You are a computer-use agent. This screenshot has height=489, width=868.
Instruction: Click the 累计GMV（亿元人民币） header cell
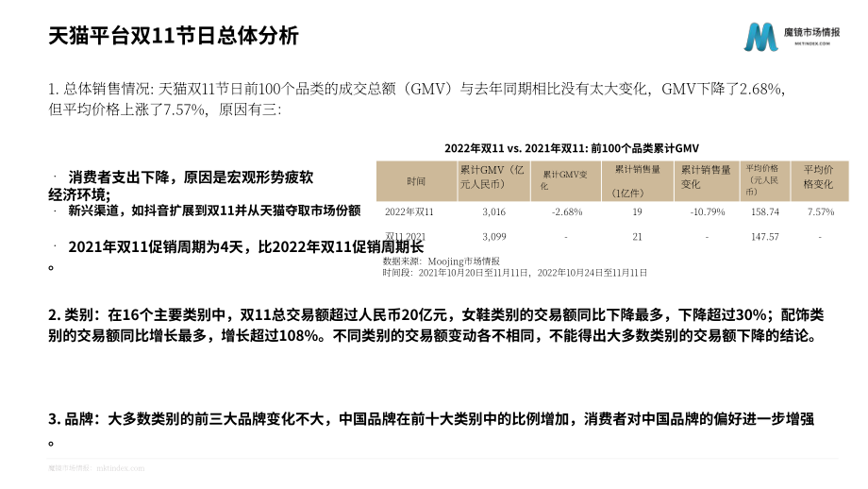click(x=493, y=181)
